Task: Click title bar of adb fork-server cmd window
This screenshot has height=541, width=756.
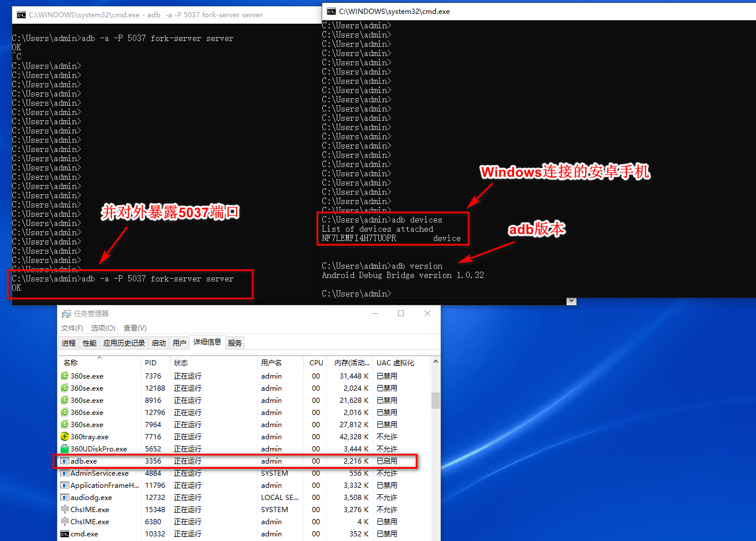Action: 167,15
